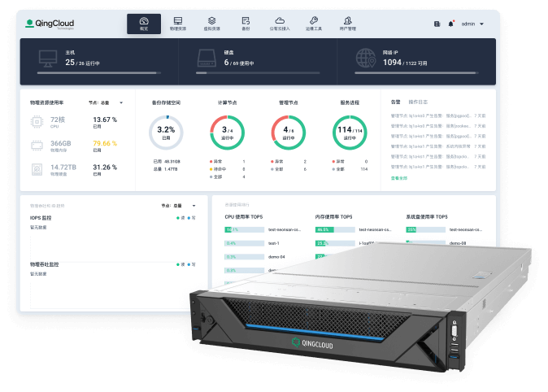
Task: Click the 物理吞吐监控 heading
Action: (45, 264)
